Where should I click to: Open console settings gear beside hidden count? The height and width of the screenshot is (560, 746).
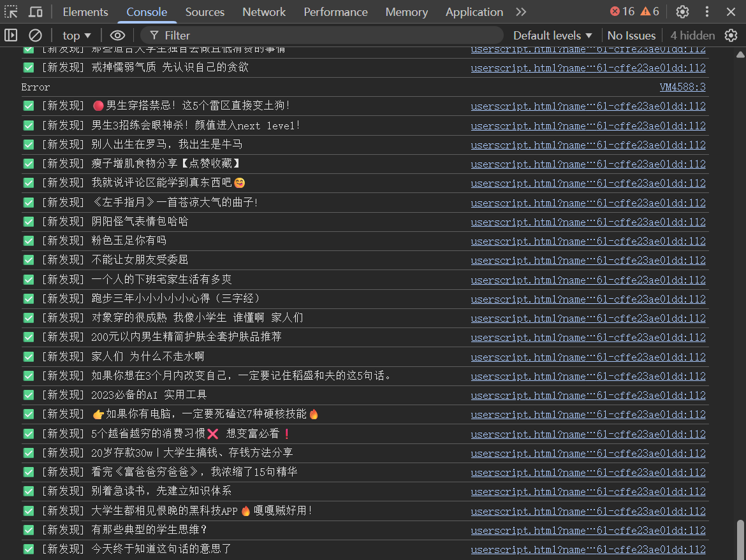coord(731,35)
